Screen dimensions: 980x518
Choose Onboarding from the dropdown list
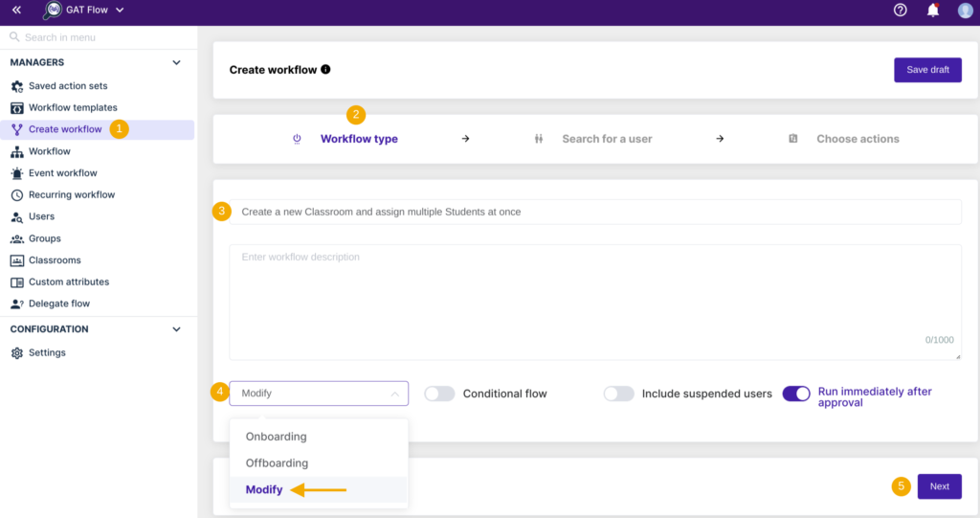coord(318,437)
